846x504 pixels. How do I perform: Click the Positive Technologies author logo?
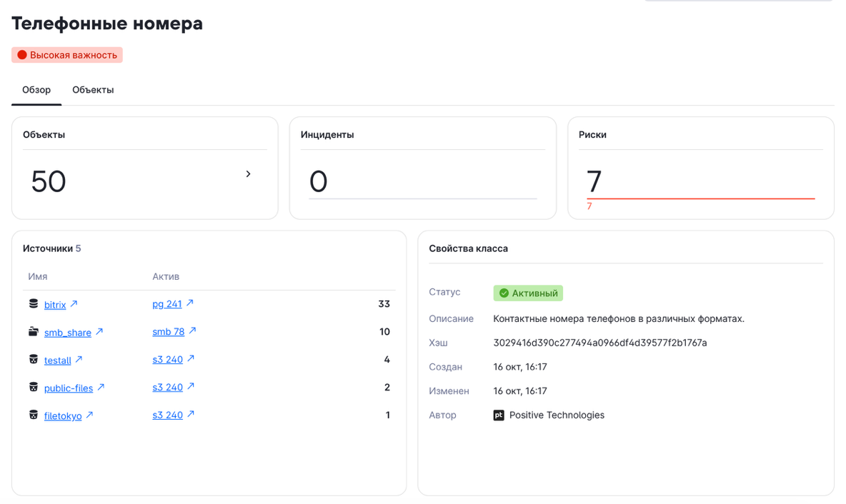coord(499,415)
